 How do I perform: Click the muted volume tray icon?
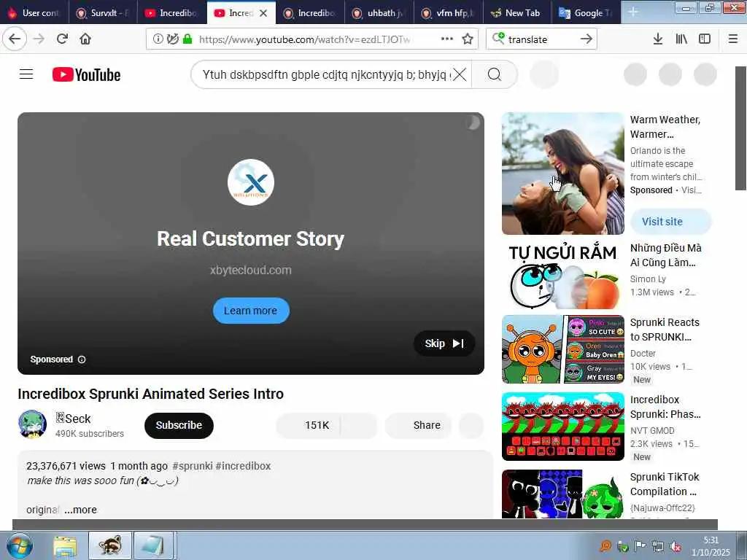(676, 547)
